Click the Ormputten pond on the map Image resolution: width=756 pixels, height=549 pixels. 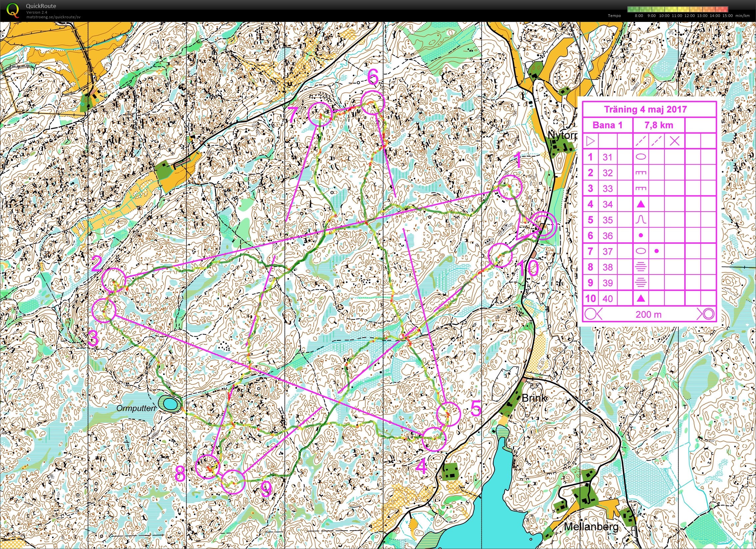170,404
